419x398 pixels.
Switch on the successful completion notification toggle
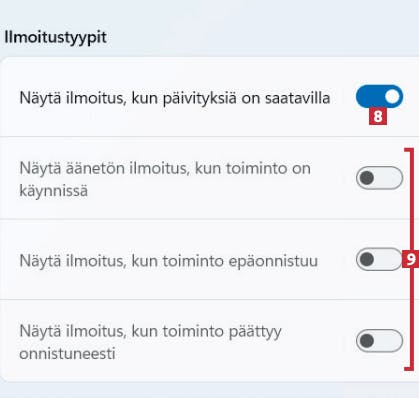[x=379, y=341]
